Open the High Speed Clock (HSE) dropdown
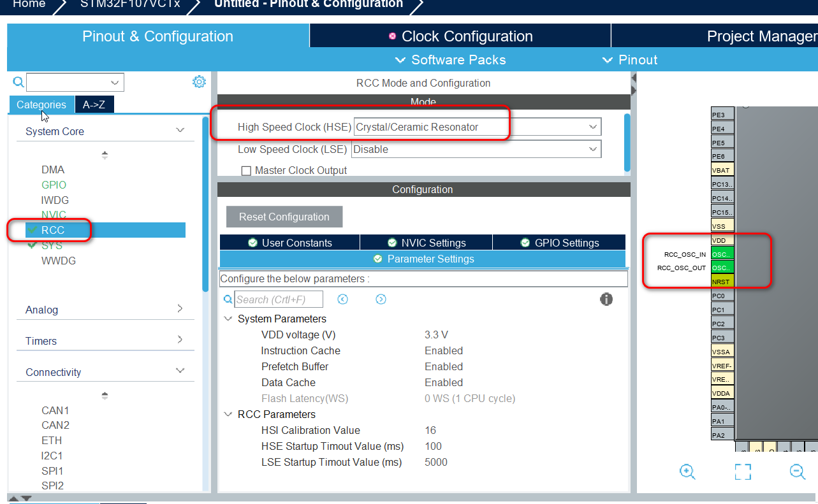 click(478, 127)
